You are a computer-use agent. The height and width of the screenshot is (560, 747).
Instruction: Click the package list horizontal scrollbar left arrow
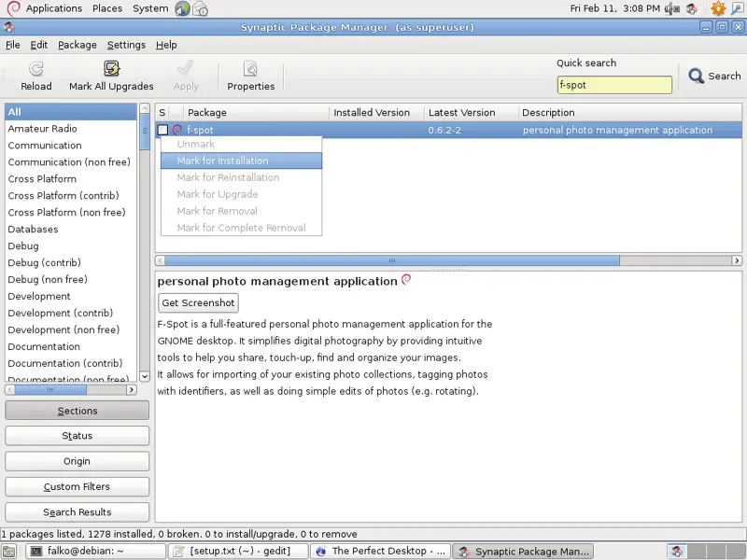(x=161, y=260)
